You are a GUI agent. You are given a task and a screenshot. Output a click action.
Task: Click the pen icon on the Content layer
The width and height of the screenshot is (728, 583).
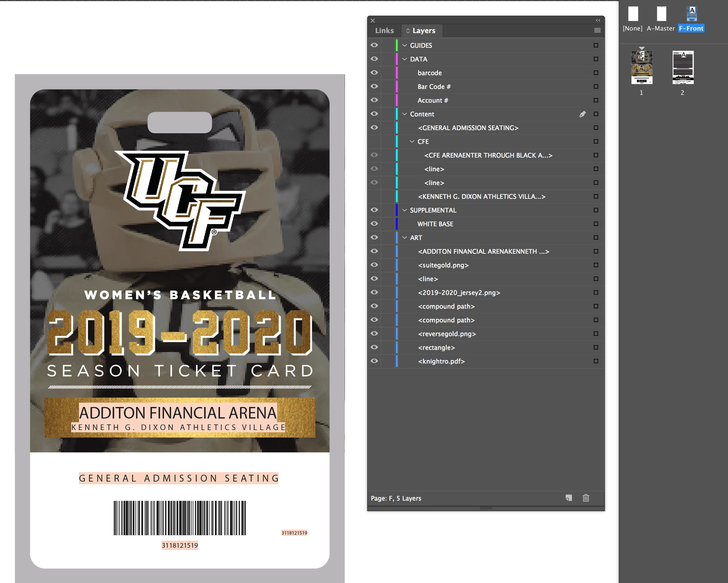point(583,114)
